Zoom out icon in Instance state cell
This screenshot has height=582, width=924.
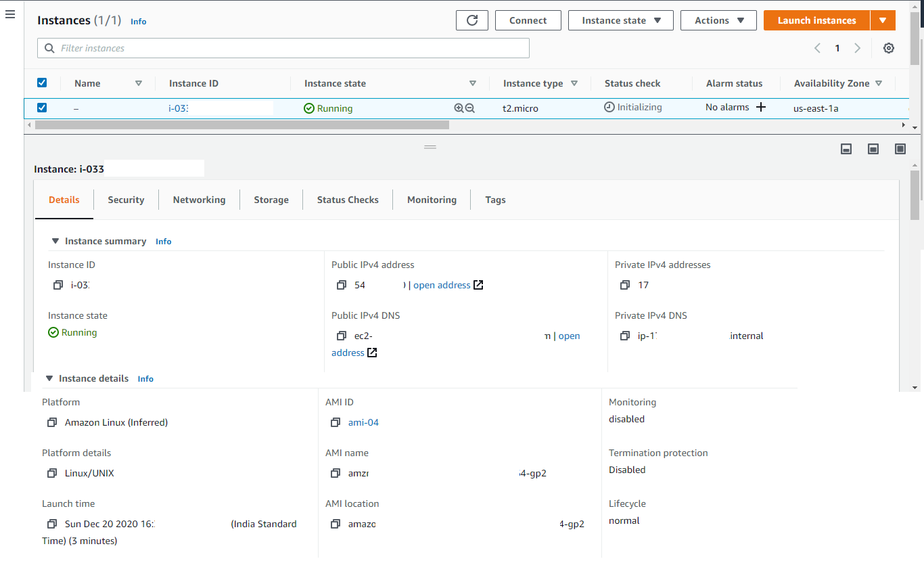click(470, 108)
